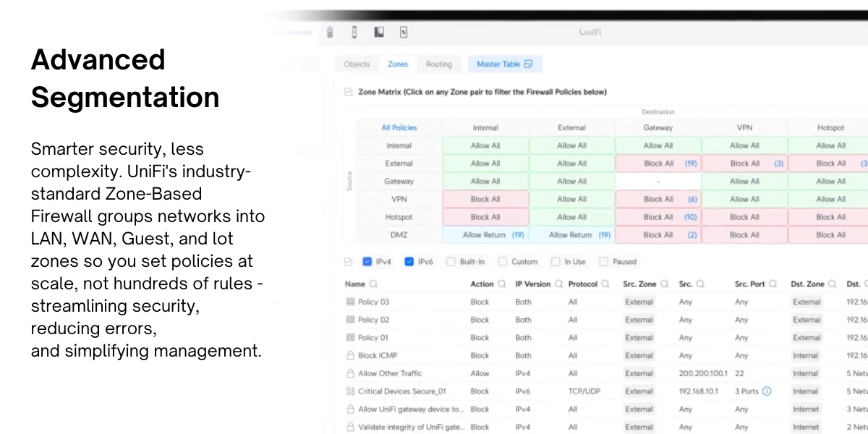Click the grid icon beside Policy 03
The width and height of the screenshot is (868, 434).
tap(351, 302)
